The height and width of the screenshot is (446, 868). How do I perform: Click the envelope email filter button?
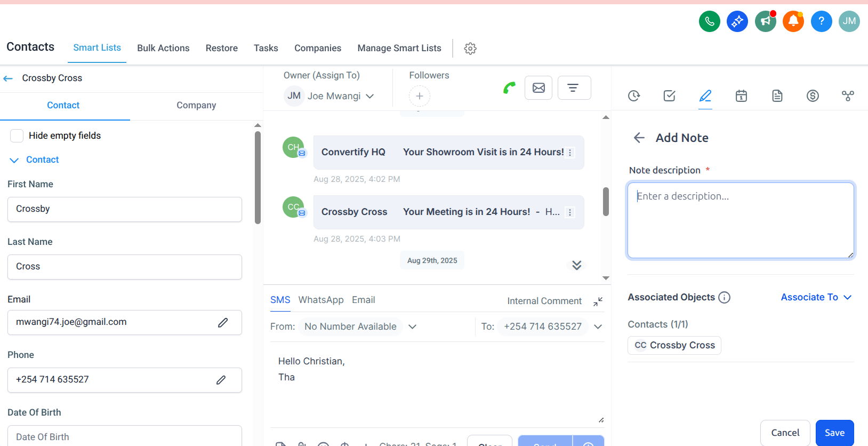click(x=539, y=87)
